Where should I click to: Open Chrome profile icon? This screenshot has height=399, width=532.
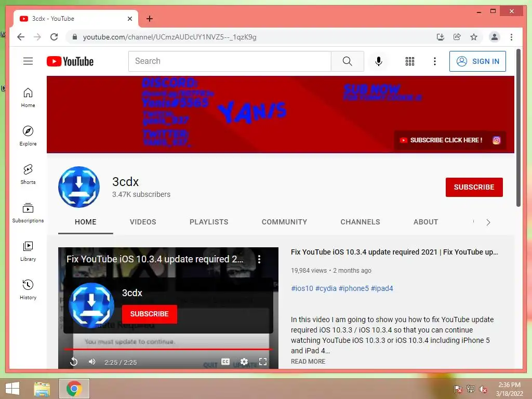(x=495, y=37)
